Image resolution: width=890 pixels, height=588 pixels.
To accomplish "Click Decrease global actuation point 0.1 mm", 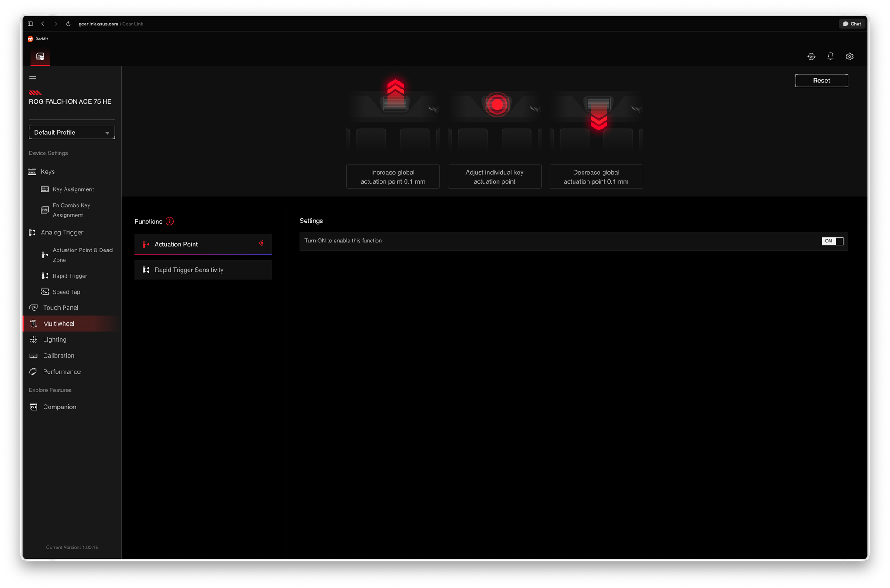I will (596, 177).
